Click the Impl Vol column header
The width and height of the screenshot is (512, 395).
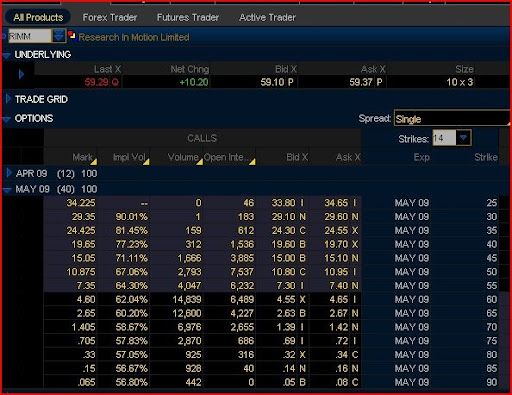click(x=129, y=157)
